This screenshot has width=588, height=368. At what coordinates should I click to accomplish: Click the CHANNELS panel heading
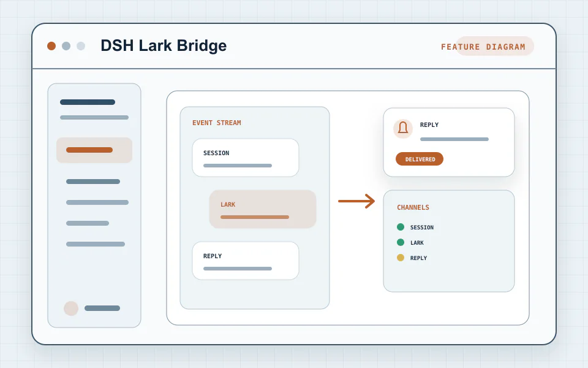pos(413,207)
